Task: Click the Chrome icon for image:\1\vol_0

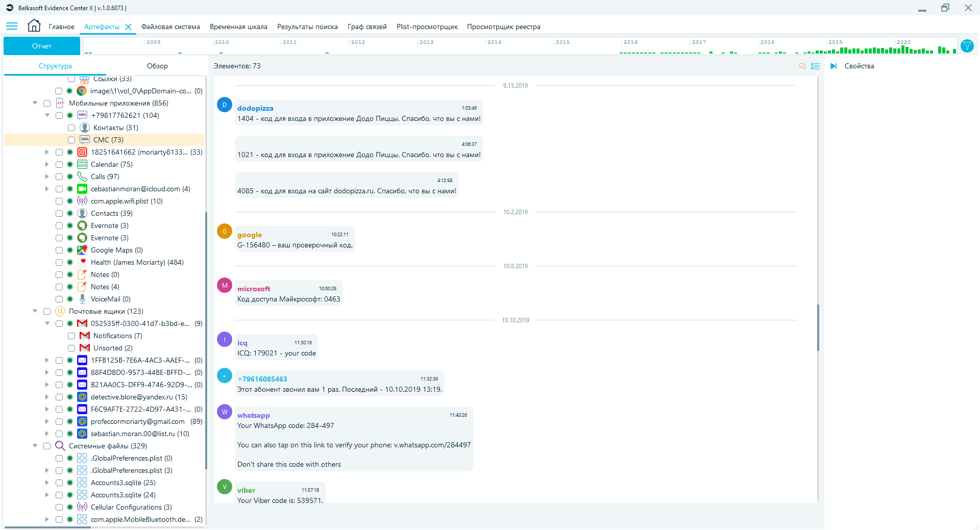Action: pos(82,91)
